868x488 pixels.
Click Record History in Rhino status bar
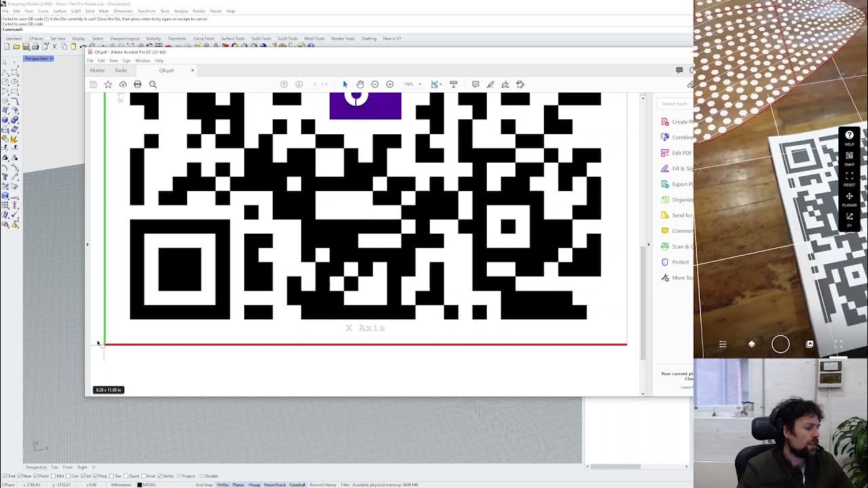point(323,485)
